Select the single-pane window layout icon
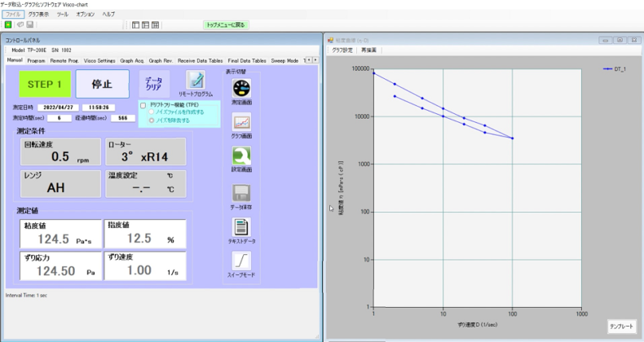Image resolution: width=644 pixels, height=342 pixels. point(135,25)
